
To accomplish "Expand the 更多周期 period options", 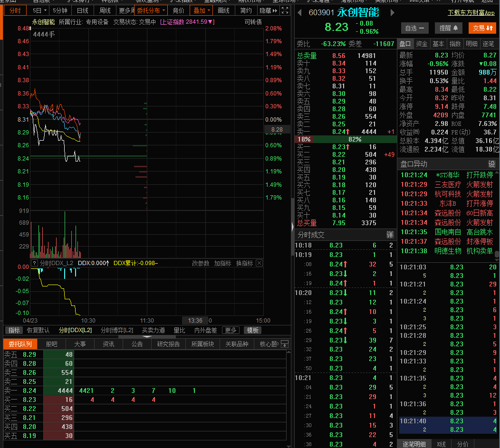I will 125,10.
